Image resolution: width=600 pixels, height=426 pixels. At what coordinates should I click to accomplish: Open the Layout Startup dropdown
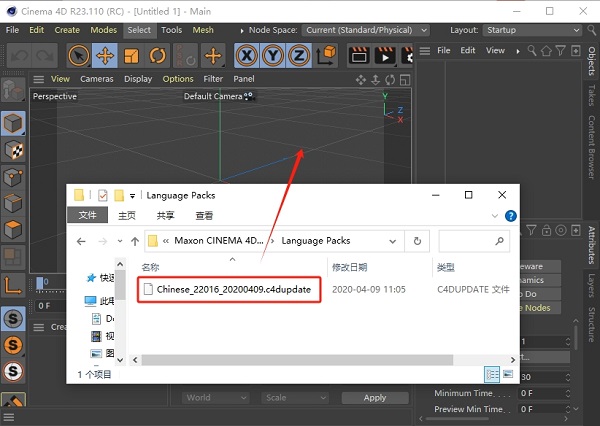532,30
